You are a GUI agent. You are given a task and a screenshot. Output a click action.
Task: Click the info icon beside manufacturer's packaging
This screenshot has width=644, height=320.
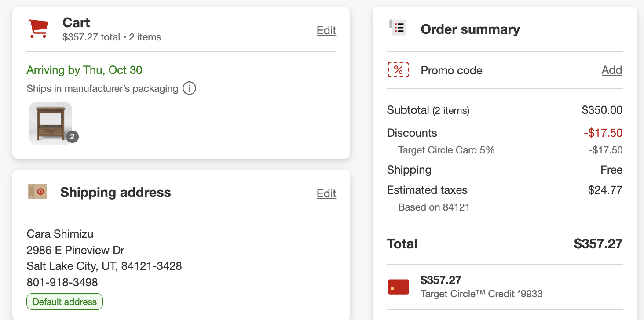point(189,88)
